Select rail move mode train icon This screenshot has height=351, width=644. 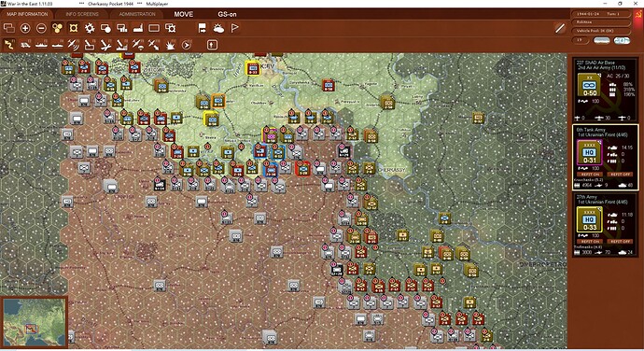(x=25, y=45)
